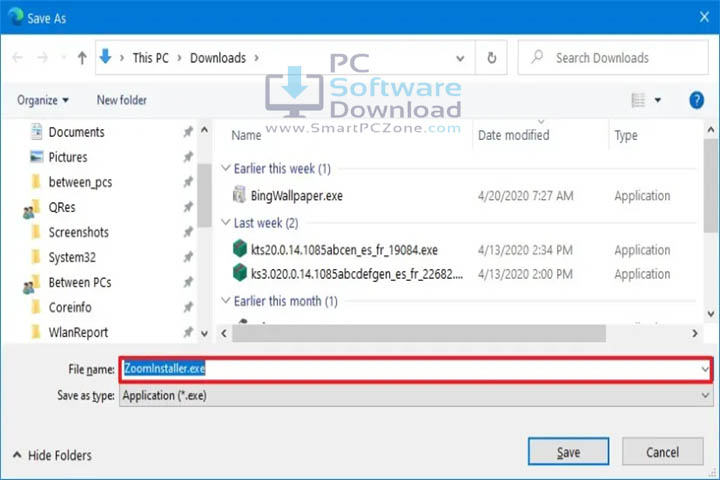Image resolution: width=720 pixels, height=480 pixels.
Task: Click the pin icon beside WlanReport
Action: click(x=188, y=332)
